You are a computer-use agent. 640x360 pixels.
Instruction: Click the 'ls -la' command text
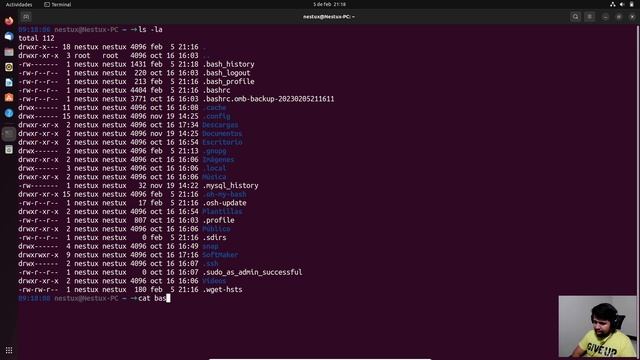tap(151, 29)
